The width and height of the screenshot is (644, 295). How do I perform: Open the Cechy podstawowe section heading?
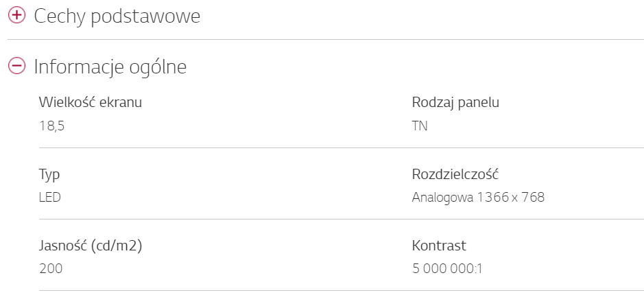tap(117, 16)
